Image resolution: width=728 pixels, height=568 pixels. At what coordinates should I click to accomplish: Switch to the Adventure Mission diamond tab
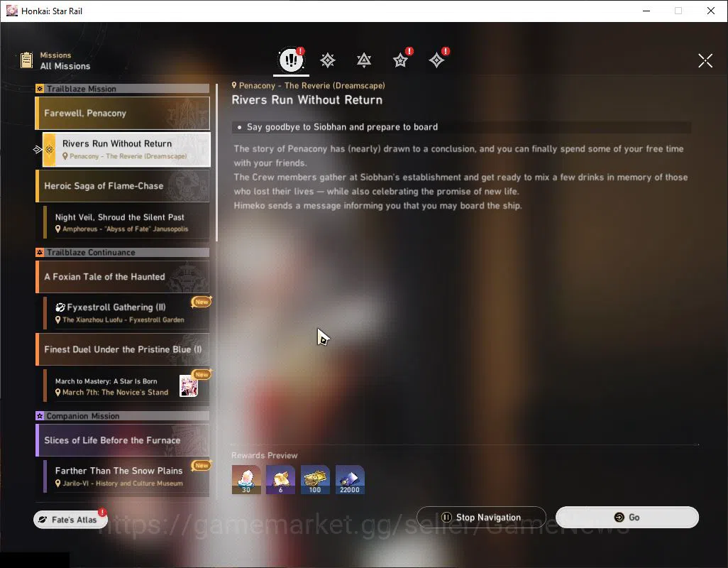436,60
